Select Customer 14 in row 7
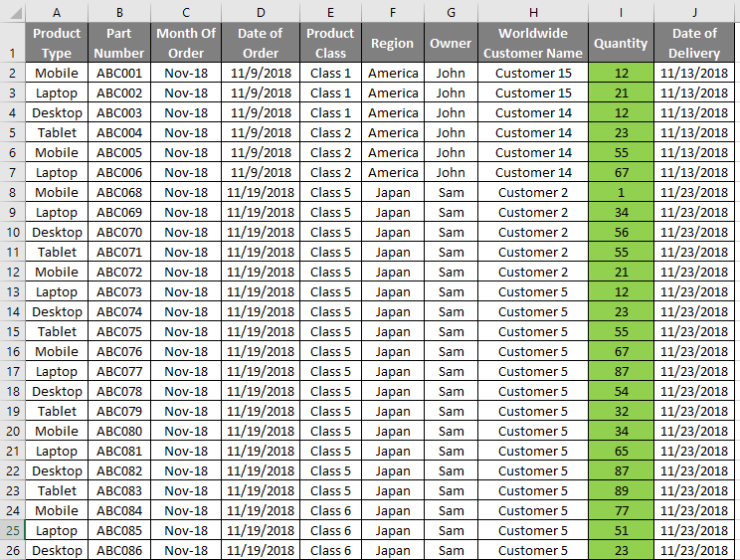Screen dimensions: 740x560 point(533,173)
